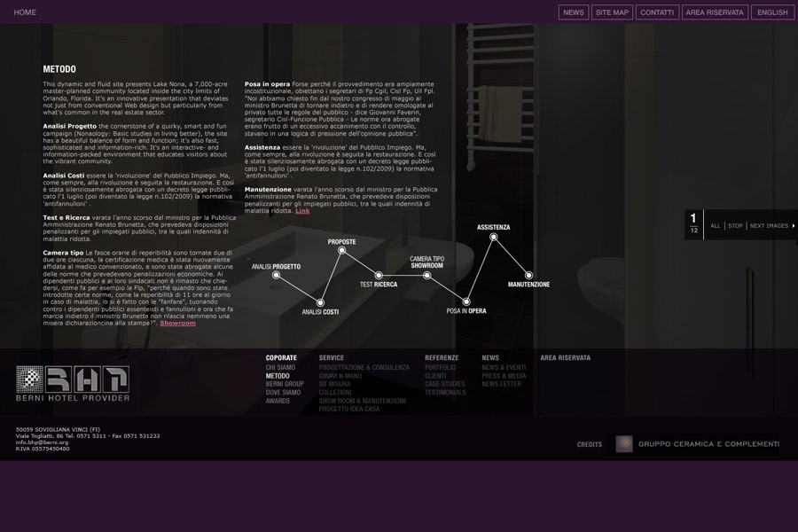Open Berni Group in the footer
This screenshot has height=532, width=798.
pos(285,384)
